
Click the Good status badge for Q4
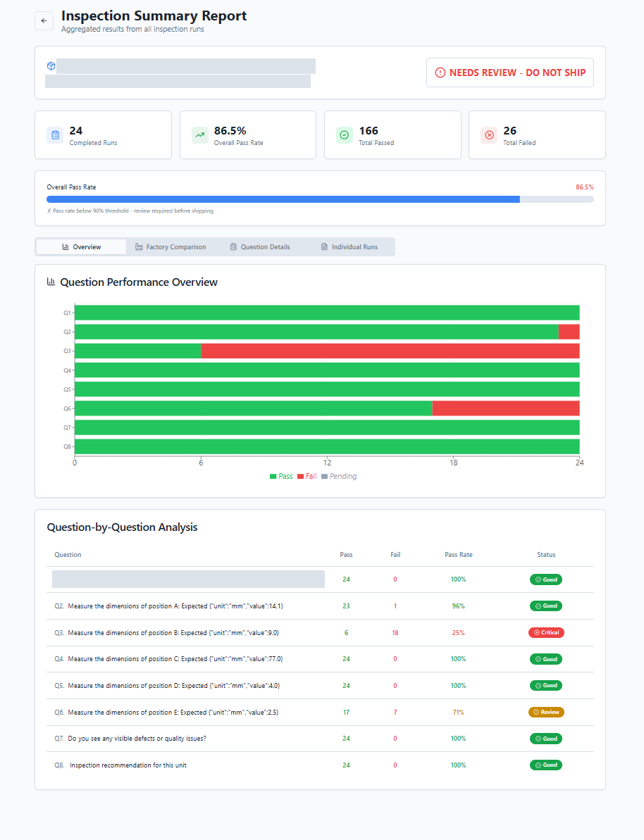coord(546,659)
